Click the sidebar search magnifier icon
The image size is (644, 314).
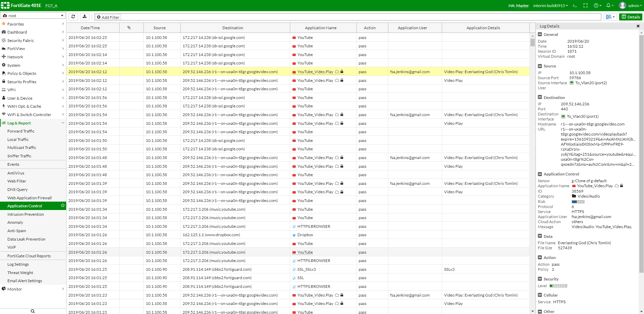pos(33,311)
